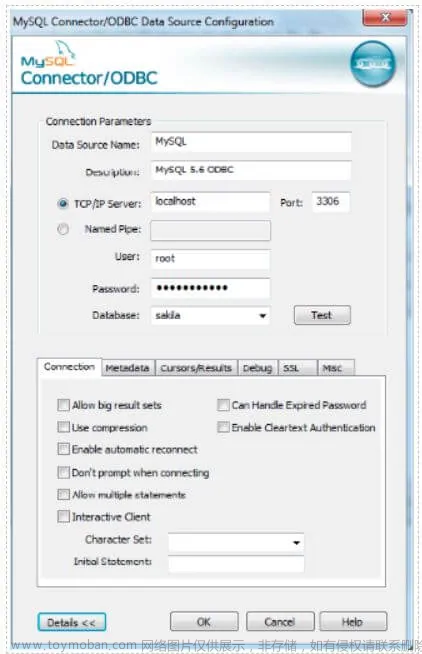Collapse options with Details << button
The width and height of the screenshot is (422, 654).
pos(72,622)
